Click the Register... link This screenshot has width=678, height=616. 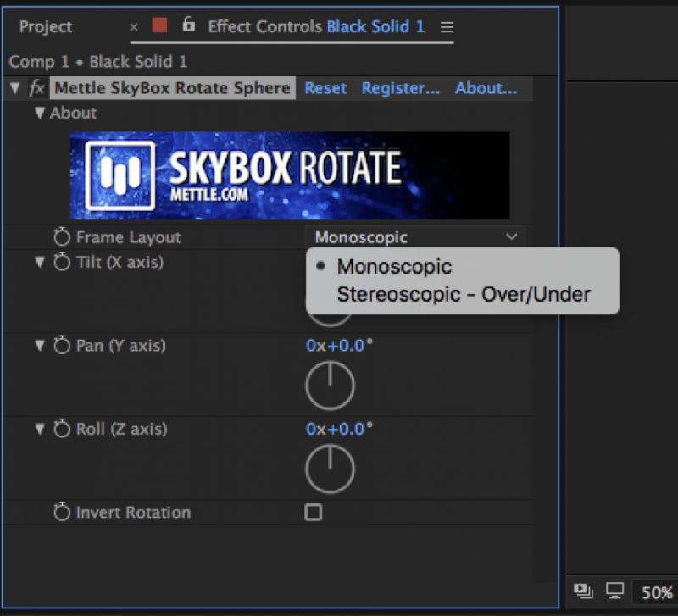point(400,89)
